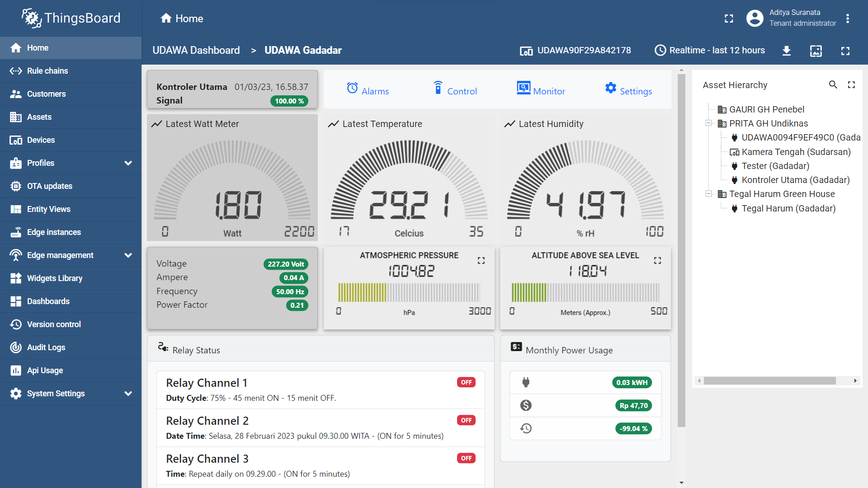This screenshot has height=488, width=868.
Task: Click the Altitude level bar gauge
Action: [x=585, y=292]
